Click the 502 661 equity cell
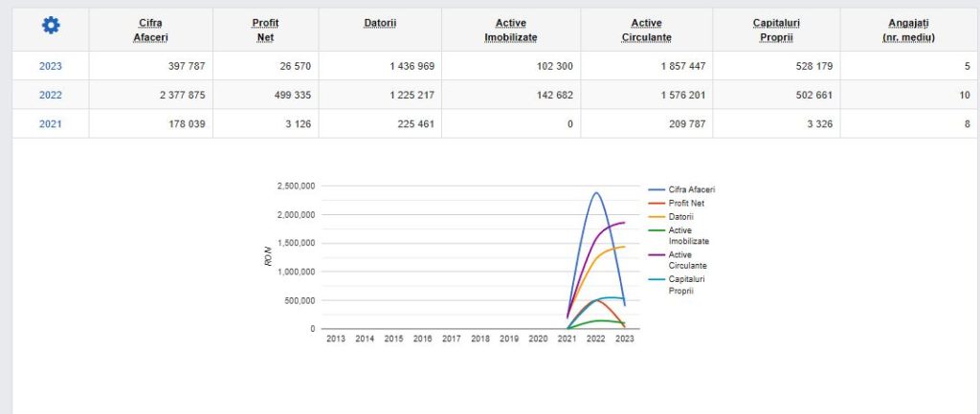Image resolution: width=980 pixels, height=414 pixels. point(776,95)
